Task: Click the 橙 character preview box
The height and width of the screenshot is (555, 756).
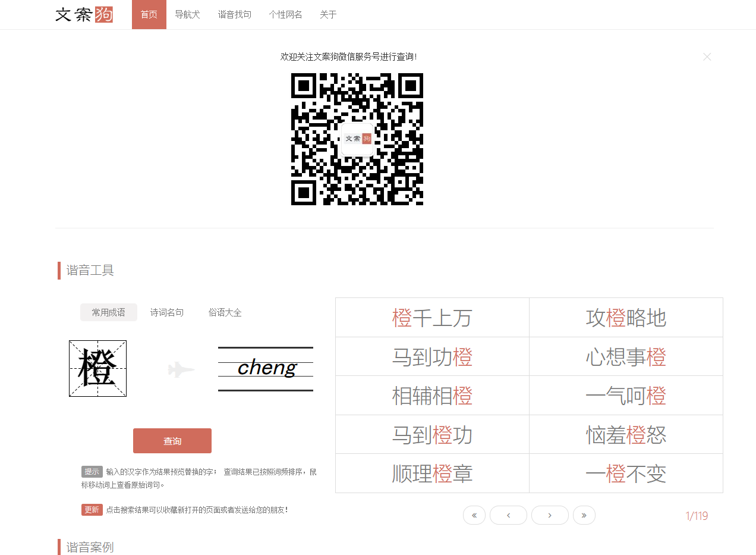Action: click(x=97, y=368)
